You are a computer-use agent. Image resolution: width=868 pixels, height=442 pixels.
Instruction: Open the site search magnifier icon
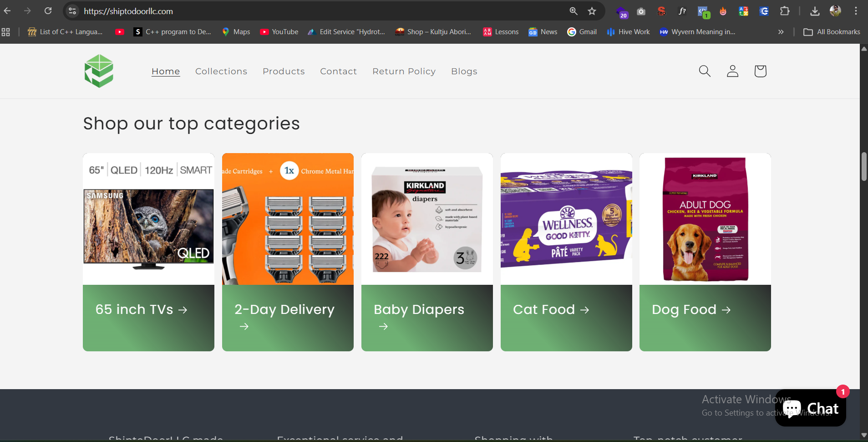click(705, 71)
